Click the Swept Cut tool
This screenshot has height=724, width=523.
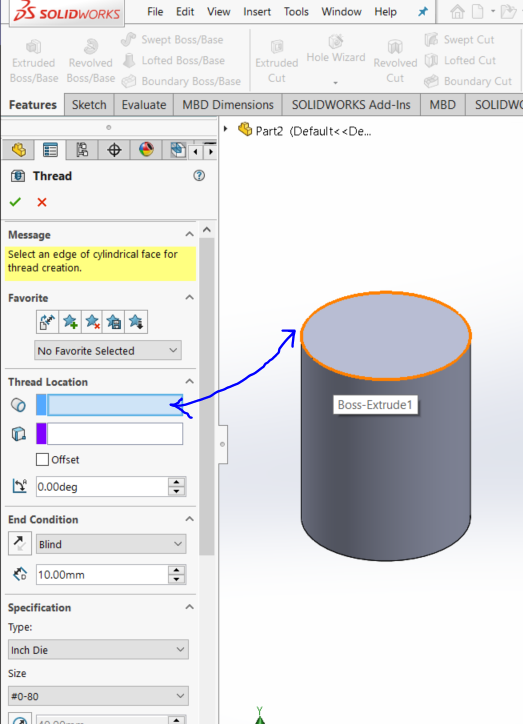click(459, 40)
